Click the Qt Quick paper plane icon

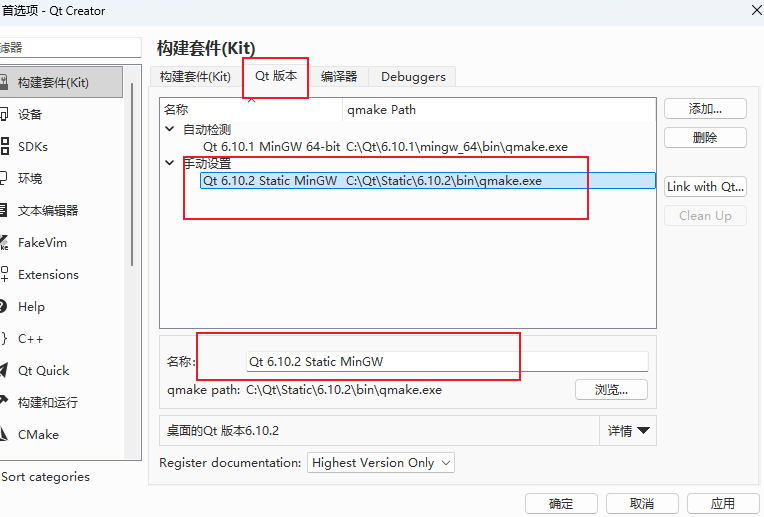pyautogui.click(x=4, y=370)
